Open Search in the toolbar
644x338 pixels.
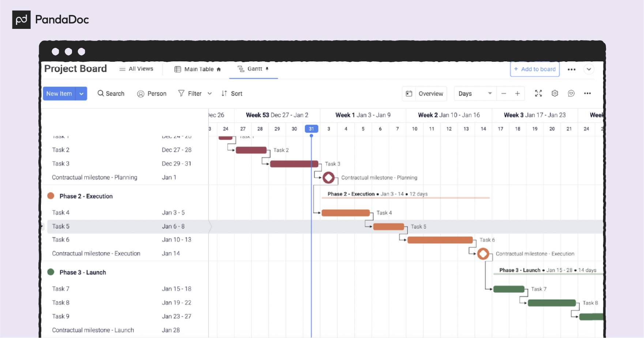[111, 94]
